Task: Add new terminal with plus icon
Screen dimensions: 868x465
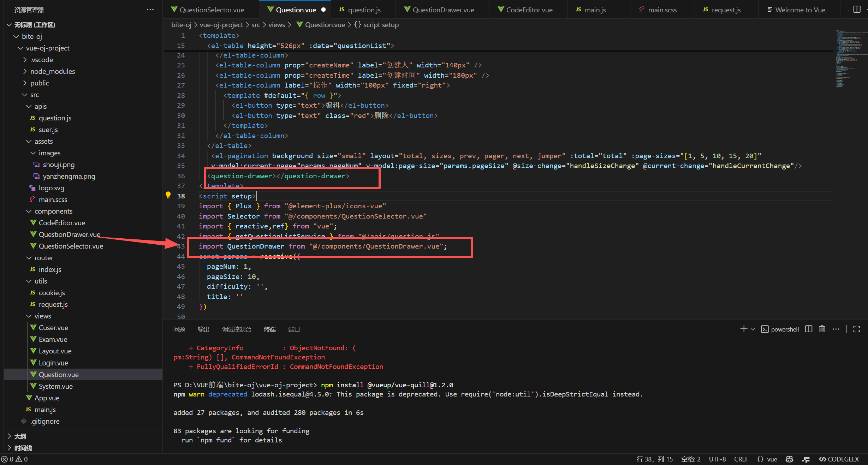Action: [743, 329]
